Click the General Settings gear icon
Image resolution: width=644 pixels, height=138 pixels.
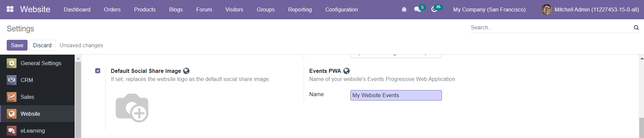(11, 63)
